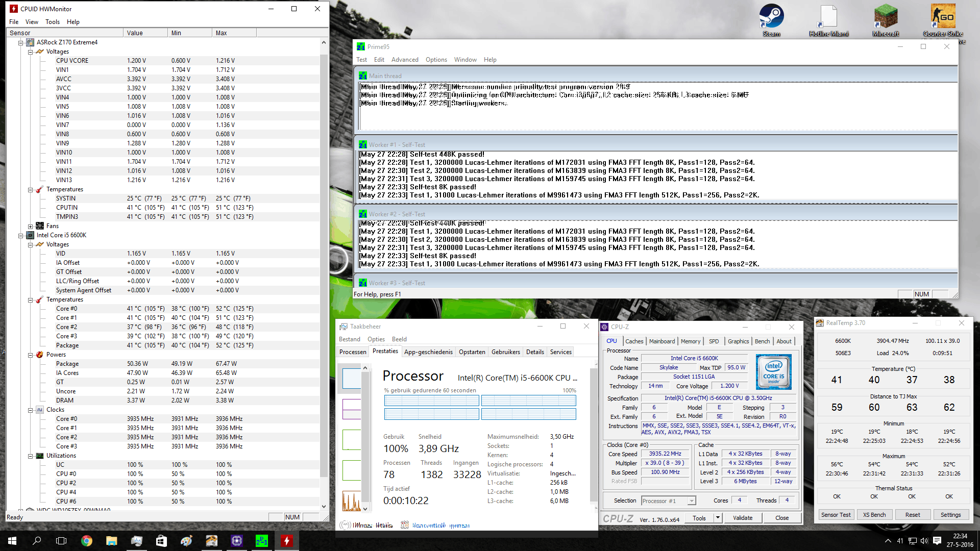Open the Processor selection dropdown in CPU-Z
Image resolution: width=980 pixels, height=551 pixels.
click(x=692, y=501)
